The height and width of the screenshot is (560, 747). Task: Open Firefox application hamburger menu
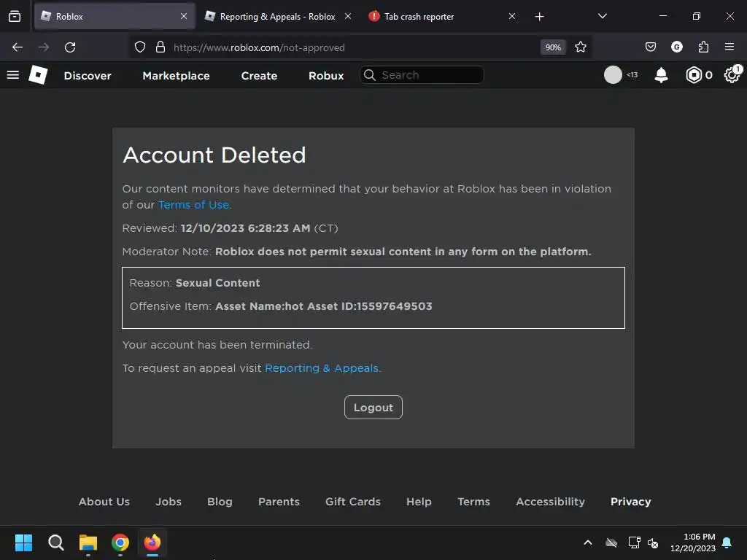point(729,47)
